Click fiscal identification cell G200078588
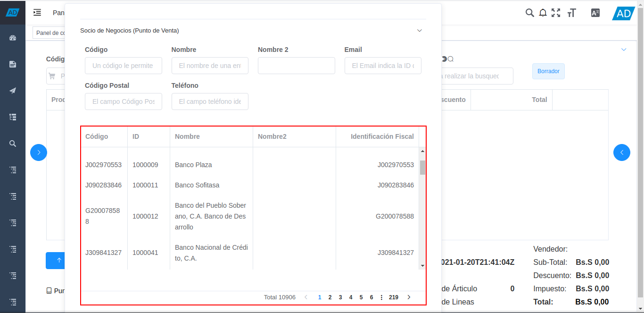 tap(395, 216)
